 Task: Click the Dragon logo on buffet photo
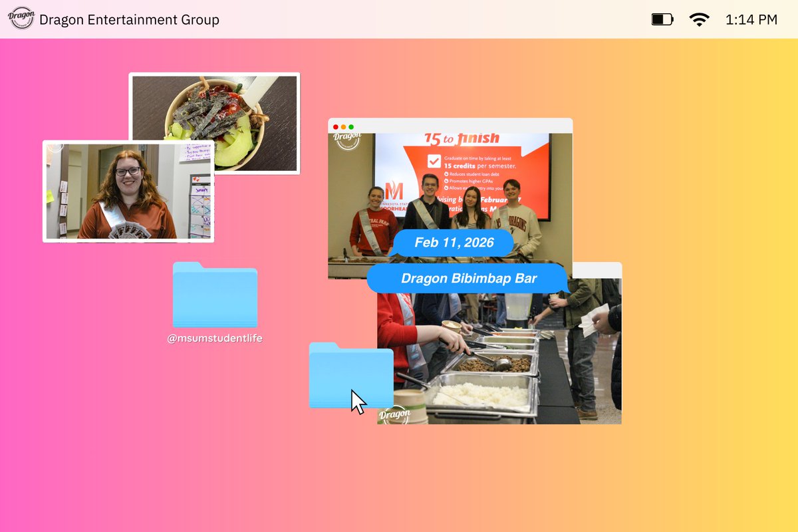click(395, 414)
